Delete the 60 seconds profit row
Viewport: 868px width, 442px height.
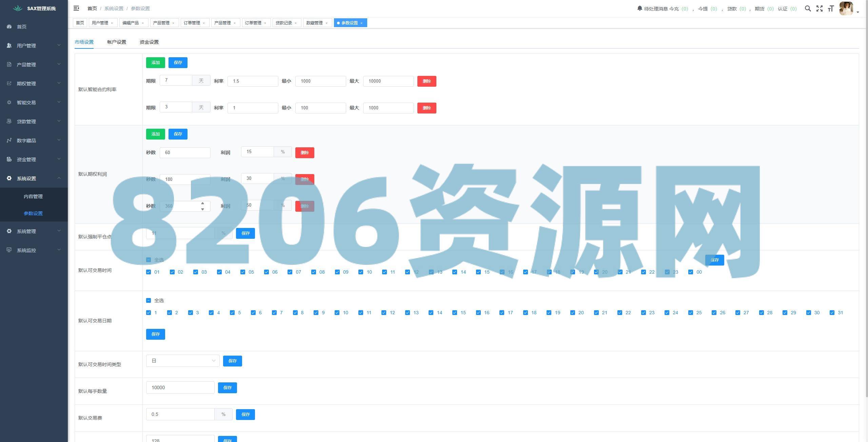pyautogui.click(x=304, y=153)
